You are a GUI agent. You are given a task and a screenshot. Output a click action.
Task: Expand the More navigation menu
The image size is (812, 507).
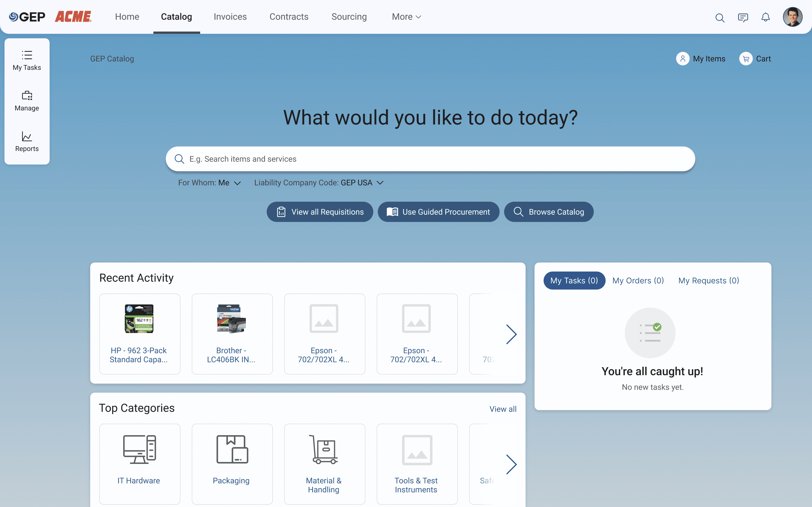coord(406,17)
